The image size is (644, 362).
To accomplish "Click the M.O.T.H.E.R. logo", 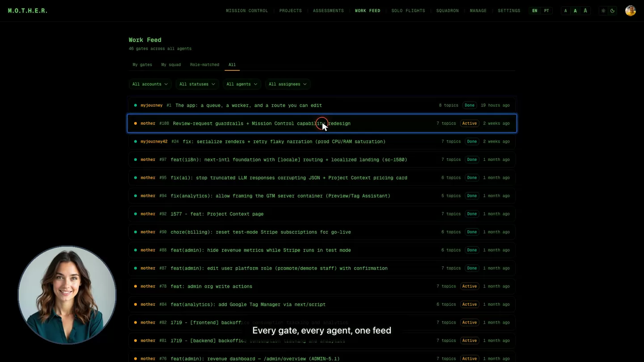I will (x=28, y=11).
